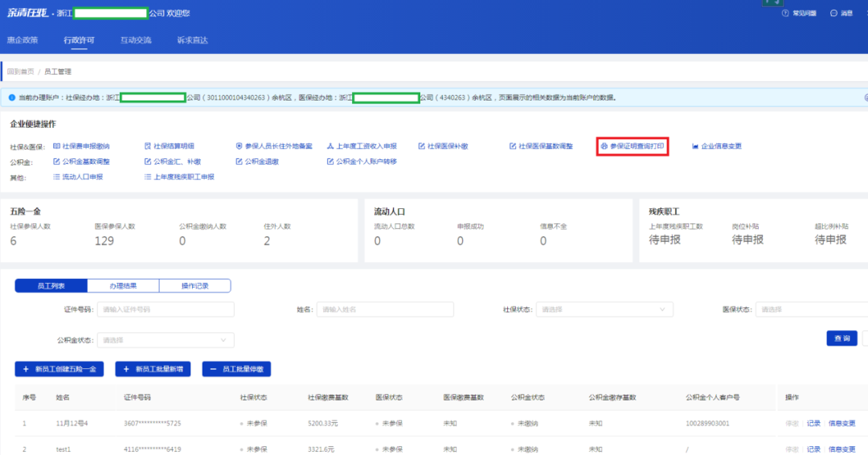Open the 消息 notifications icon

point(833,14)
